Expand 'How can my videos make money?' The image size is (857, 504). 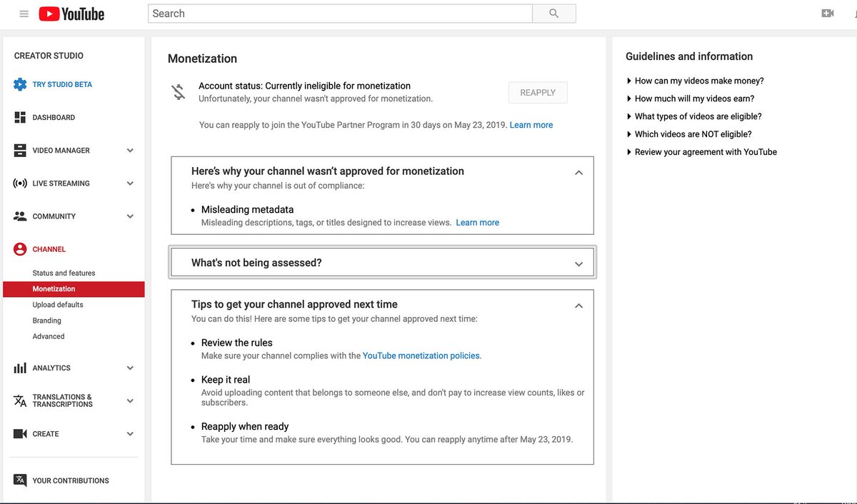[695, 81]
